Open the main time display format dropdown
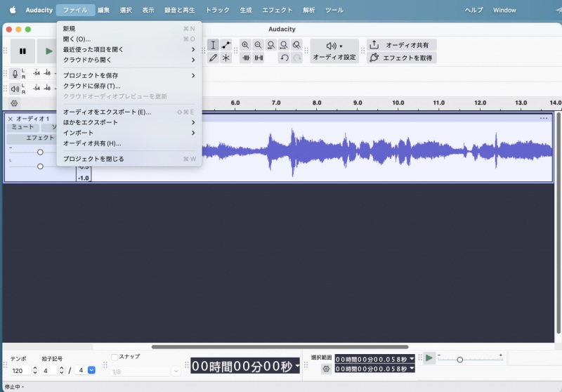Screen dimensions: 562x392 [297, 366]
